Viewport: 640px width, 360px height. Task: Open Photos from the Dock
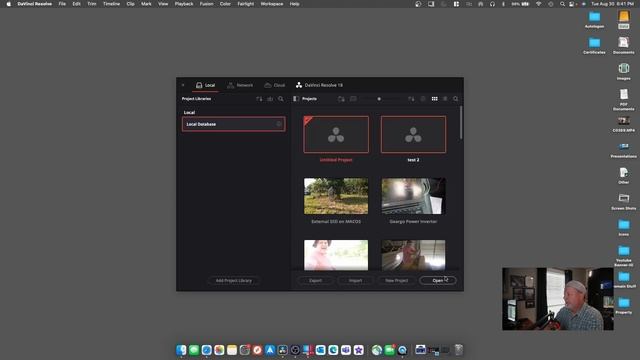click(x=219, y=350)
